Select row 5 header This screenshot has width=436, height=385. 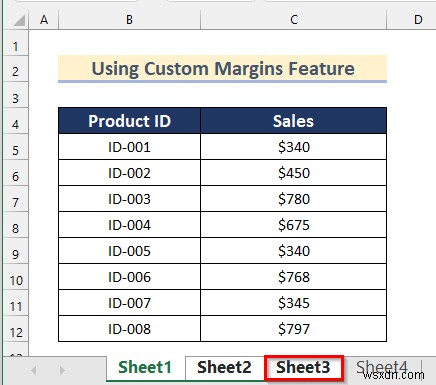15,147
